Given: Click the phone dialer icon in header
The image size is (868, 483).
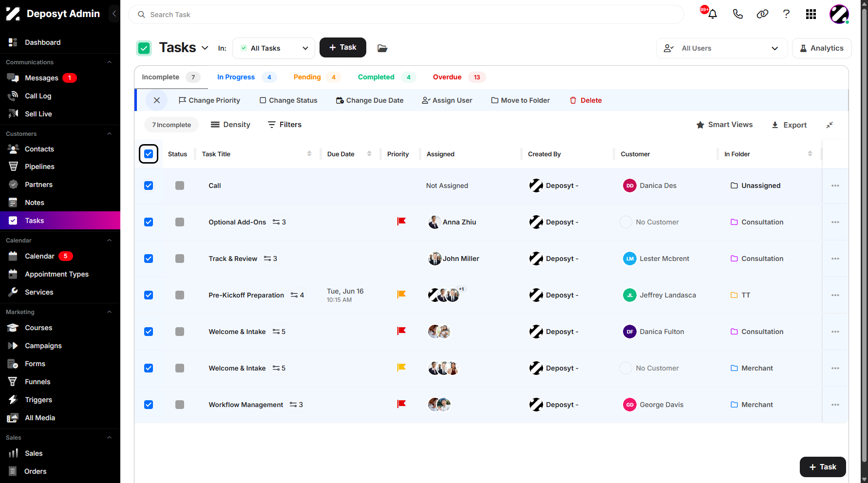Looking at the screenshot, I should [737, 14].
